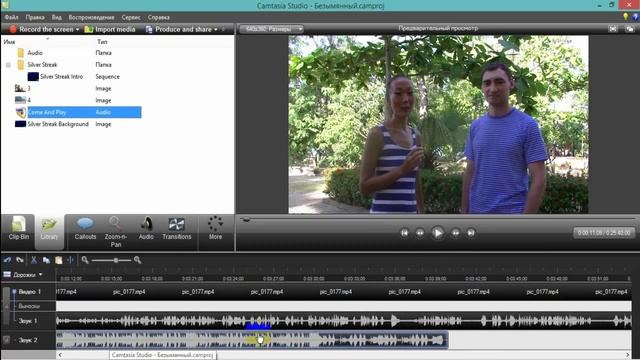Image resolution: width=640 pixels, height=360 pixels.
Task: Jump to previous clip in preview
Action: coord(404,233)
